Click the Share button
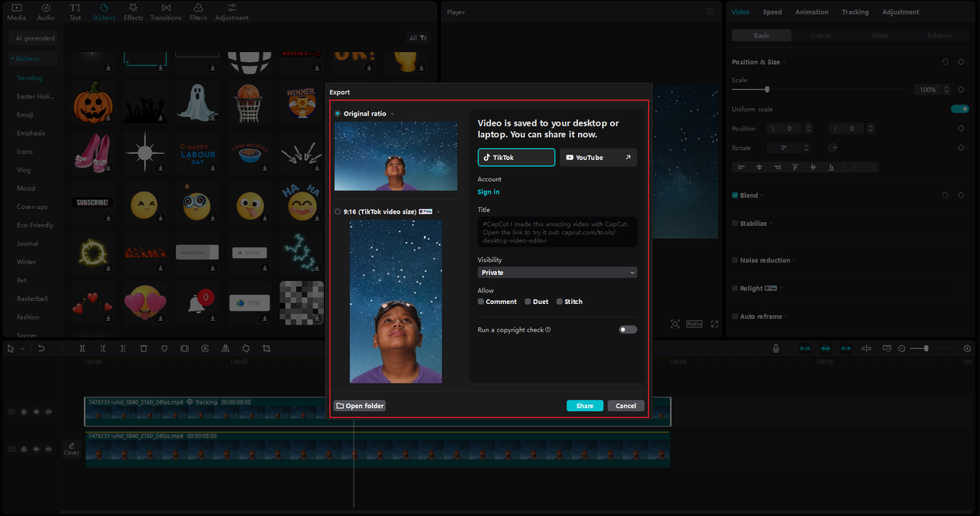This screenshot has width=980, height=516. pyautogui.click(x=585, y=406)
